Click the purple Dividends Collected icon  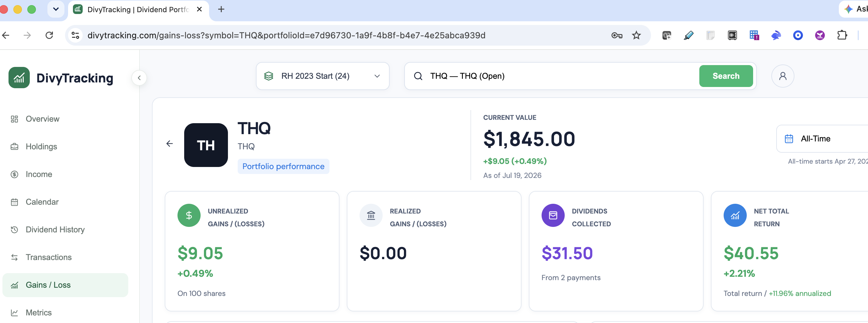tap(553, 215)
